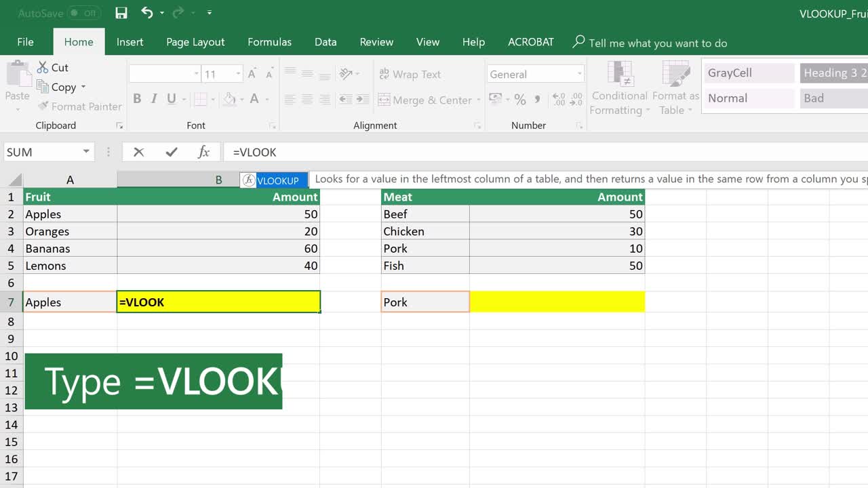Open the View tab
The width and height of the screenshot is (868, 488).
[x=427, y=42]
